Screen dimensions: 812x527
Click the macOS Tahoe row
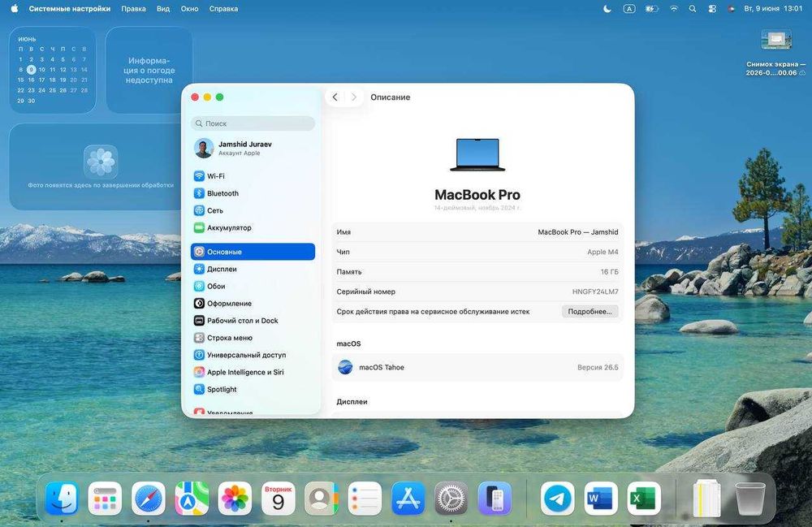(x=477, y=367)
